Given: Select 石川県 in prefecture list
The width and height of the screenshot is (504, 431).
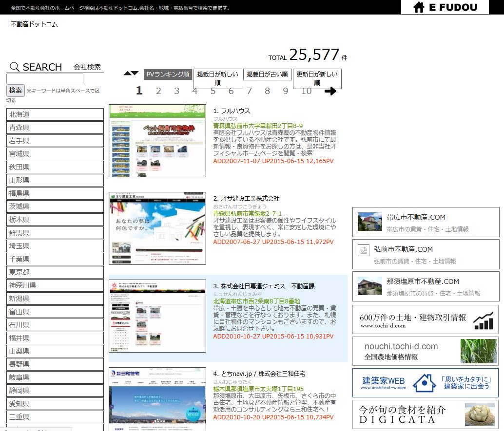Looking at the screenshot, I should click(x=55, y=325).
